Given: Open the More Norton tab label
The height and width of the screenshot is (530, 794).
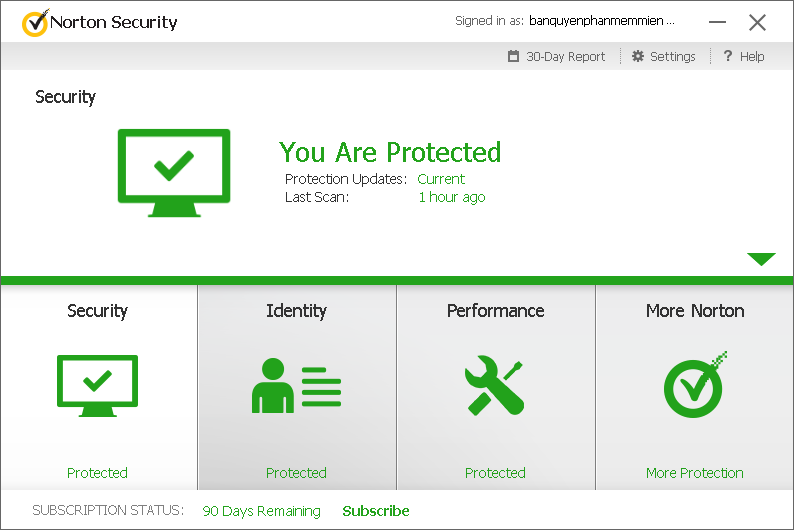Looking at the screenshot, I should point(694,311).
